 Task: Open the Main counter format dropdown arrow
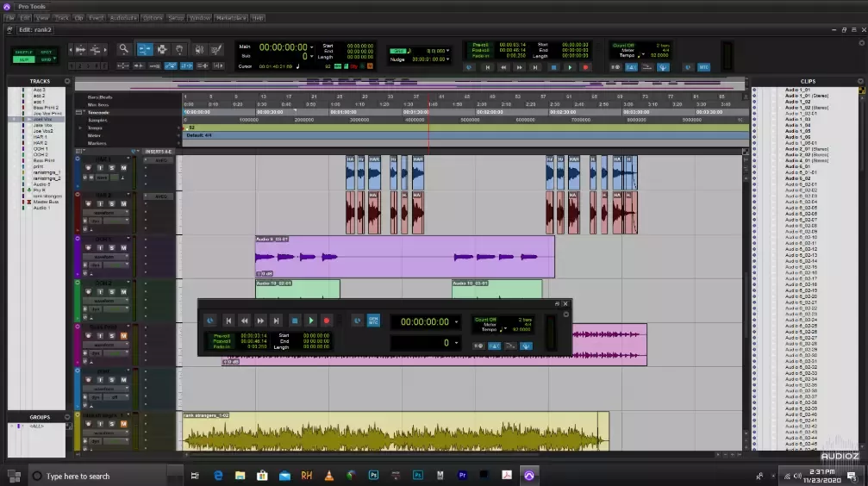[x=312, y=47]
